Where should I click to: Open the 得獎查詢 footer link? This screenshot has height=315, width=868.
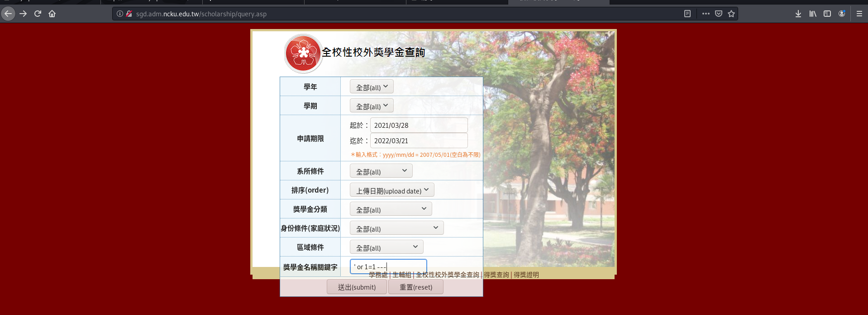tap(496, 275)
